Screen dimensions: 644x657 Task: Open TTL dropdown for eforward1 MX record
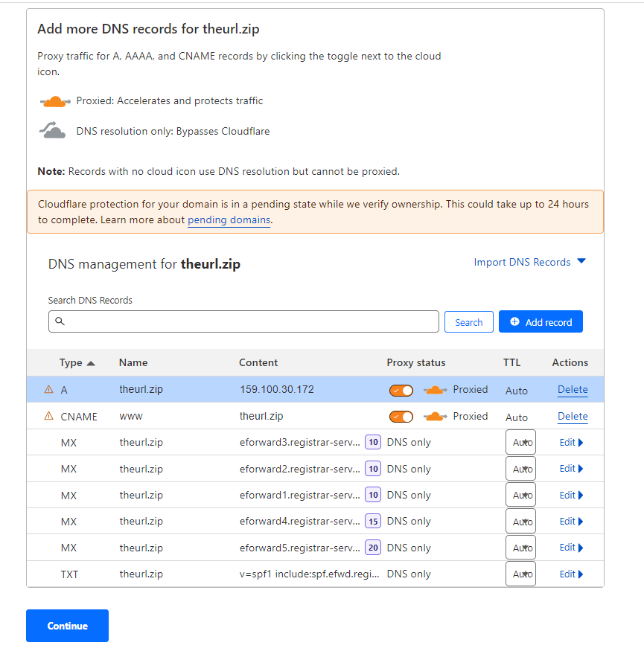tap(520, 495)
